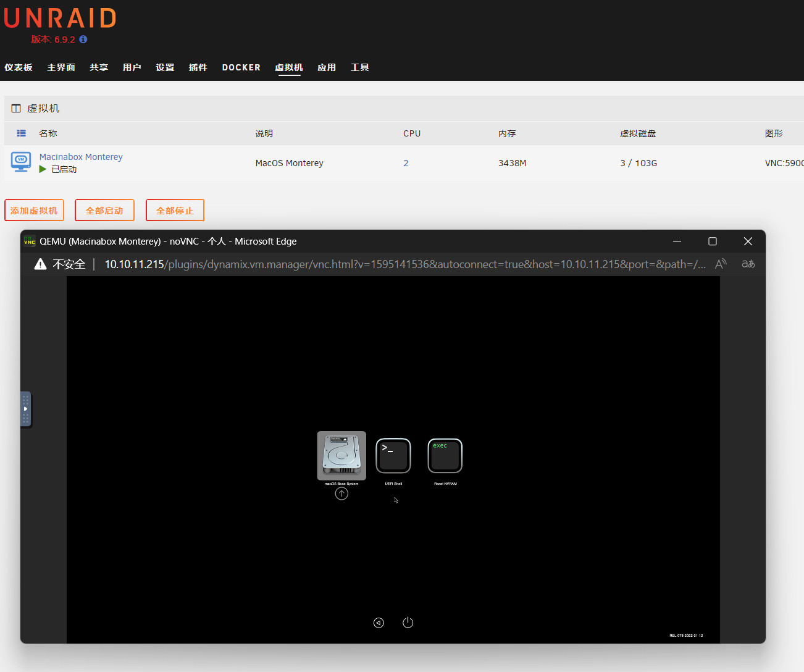This screenshot has width=804, height=672.
Task: Toggle the list view icon beside 名称
Action: [x=22, y=133]
